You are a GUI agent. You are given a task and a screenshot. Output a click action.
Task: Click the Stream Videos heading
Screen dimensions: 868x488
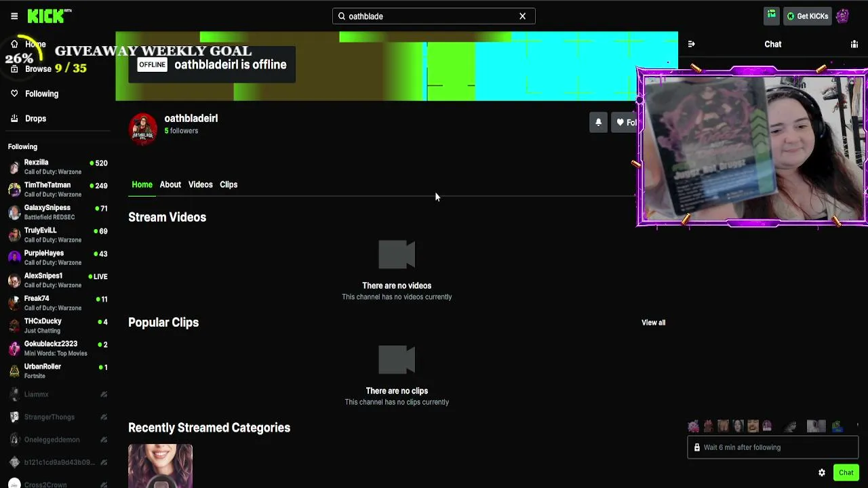[x=167, y=217]
